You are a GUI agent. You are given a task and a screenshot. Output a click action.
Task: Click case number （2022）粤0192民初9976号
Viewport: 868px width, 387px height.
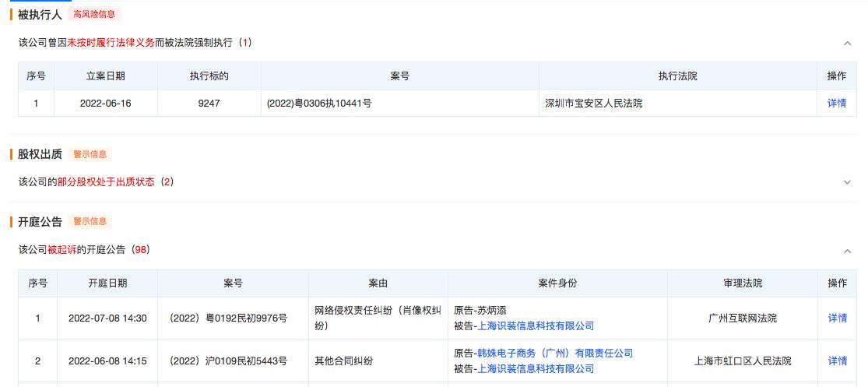pos(227,318)
